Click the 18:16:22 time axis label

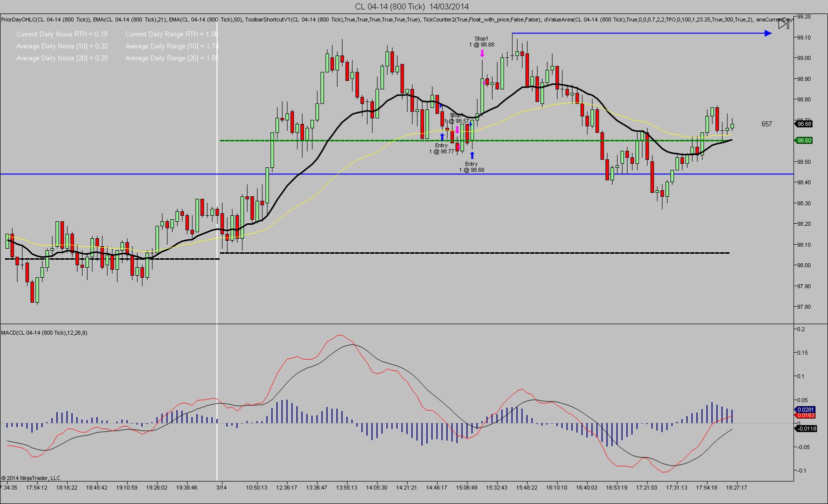[x=66, y=488]
